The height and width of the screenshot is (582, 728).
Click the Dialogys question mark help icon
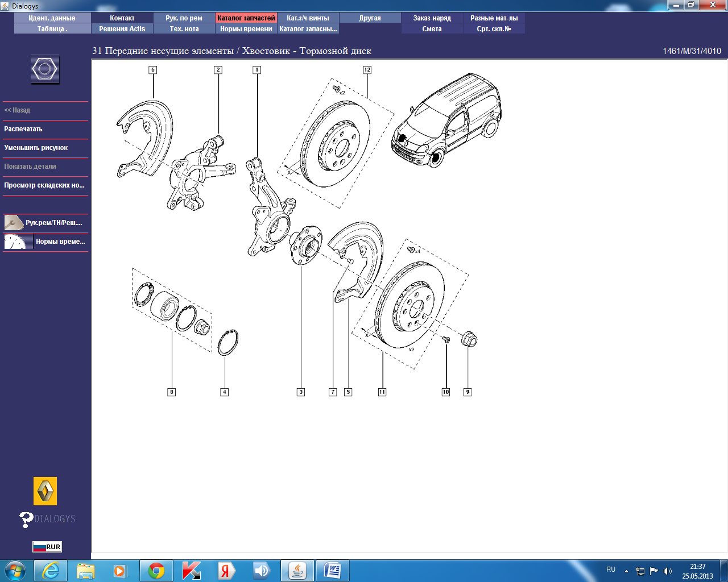tap(26, 519)
